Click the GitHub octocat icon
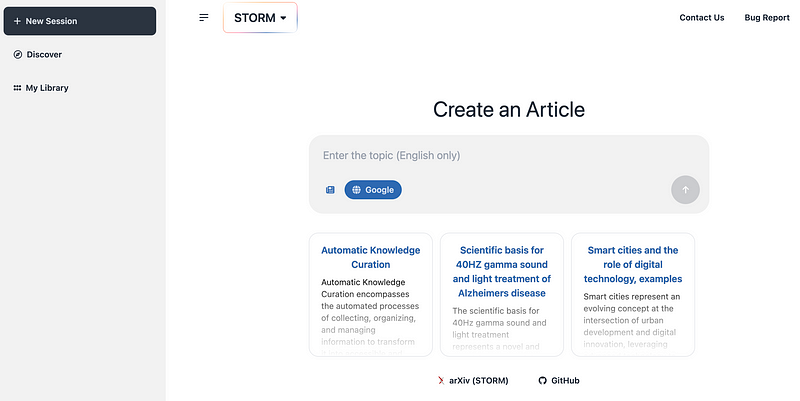The height and width of the screenshot is (401, 800). [542, 381]
